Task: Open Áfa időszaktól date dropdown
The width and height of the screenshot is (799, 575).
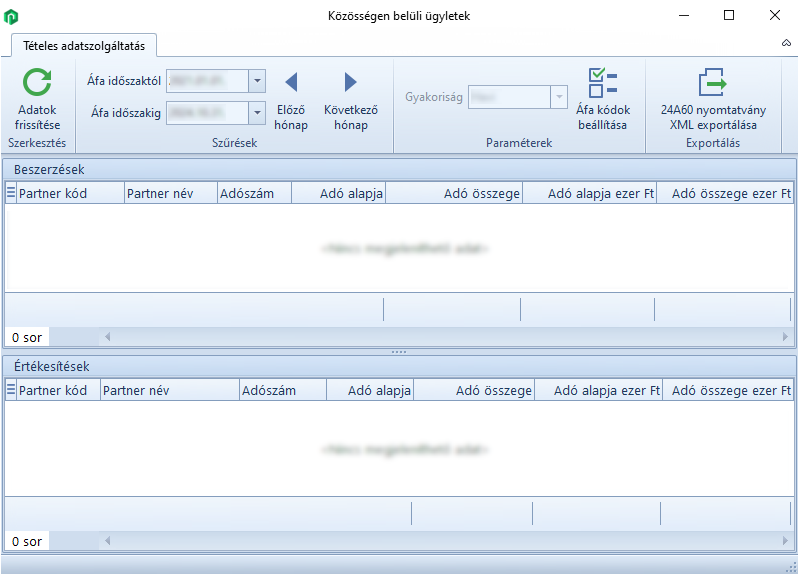Action: [257, 81]
